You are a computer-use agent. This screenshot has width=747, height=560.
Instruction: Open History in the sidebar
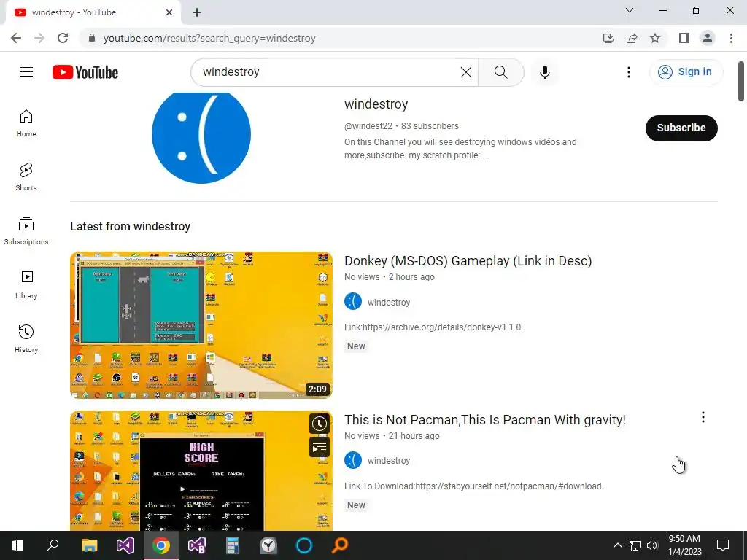click(26, 338)
